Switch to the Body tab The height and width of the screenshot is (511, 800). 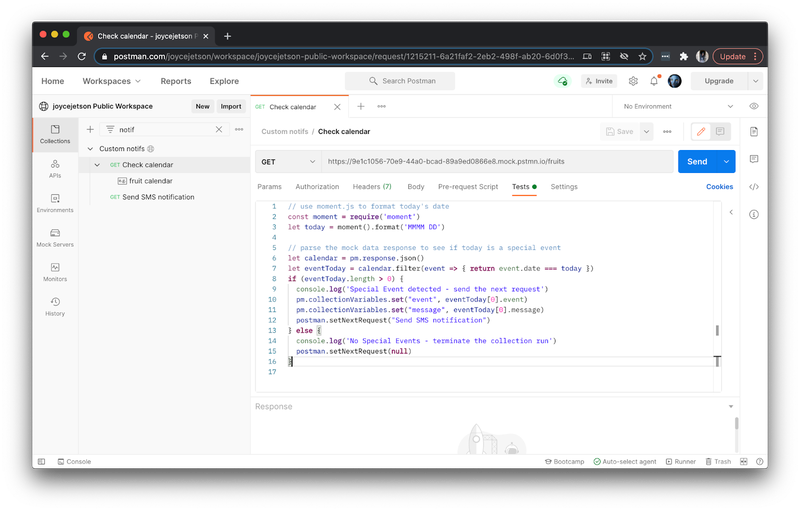416,187
